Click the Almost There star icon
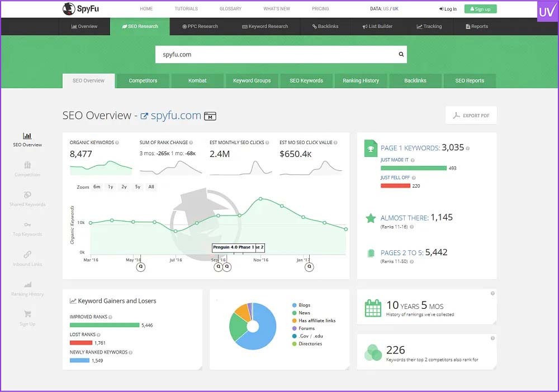559x392 pixels. (x=371, y=218)
